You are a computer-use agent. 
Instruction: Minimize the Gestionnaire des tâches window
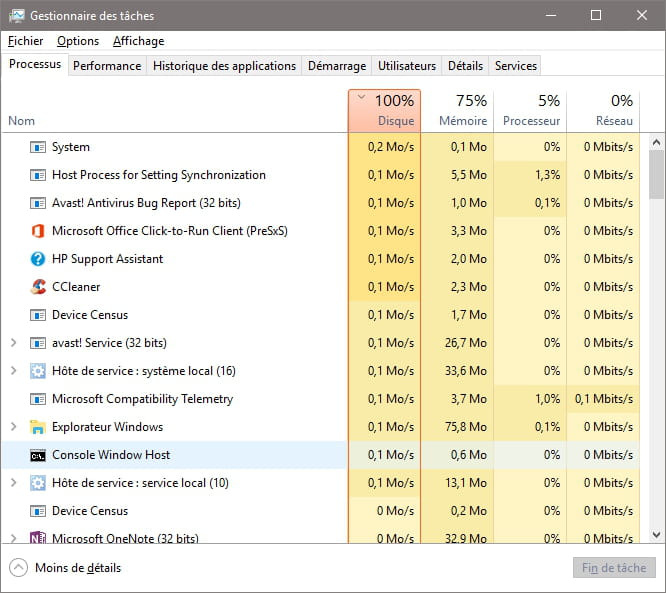[x=551, y=15]
